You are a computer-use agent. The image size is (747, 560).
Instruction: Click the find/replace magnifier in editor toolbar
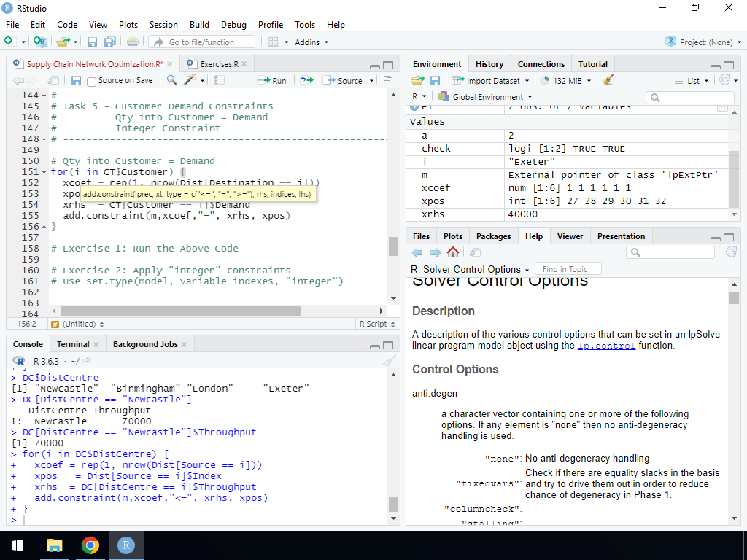[171, 80]
